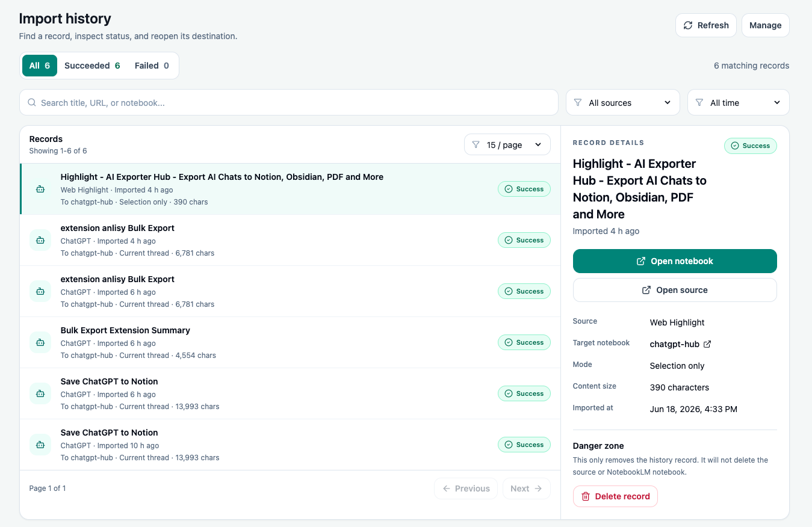Click the 'Danger zone' heading
The width and height of the screenshot is (812, 527).
tap(598, 446)
